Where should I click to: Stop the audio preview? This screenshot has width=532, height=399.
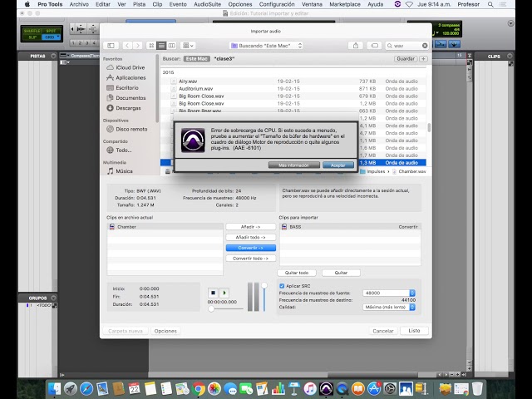213,293
